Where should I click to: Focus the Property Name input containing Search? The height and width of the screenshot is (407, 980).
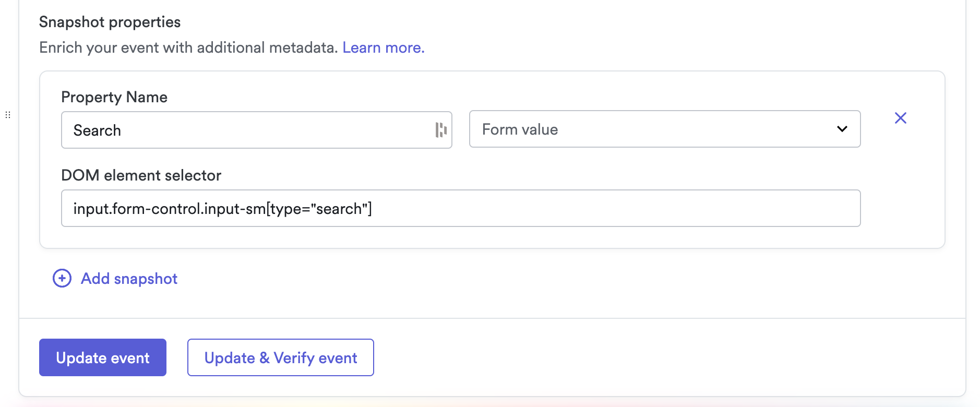pos(256,130)
